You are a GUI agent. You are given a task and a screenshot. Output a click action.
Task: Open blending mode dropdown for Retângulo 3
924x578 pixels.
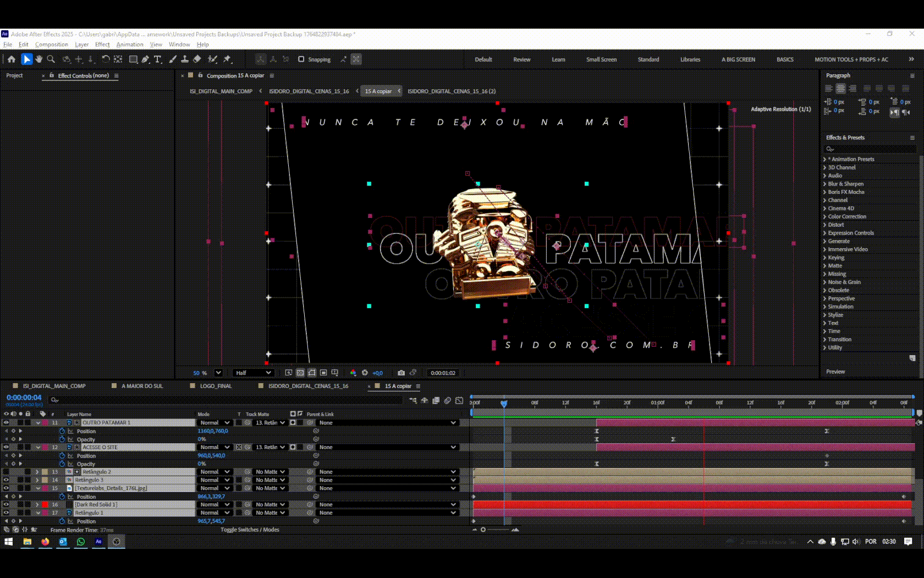point(215,480)
